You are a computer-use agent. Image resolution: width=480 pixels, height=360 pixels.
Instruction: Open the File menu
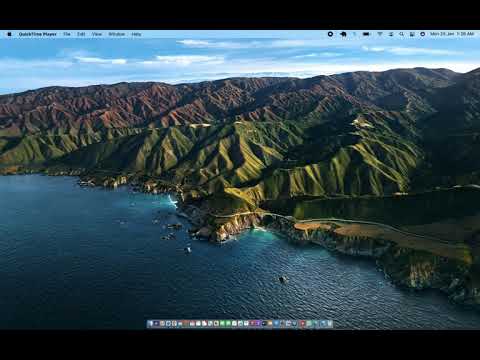click(x=67, y=34)
